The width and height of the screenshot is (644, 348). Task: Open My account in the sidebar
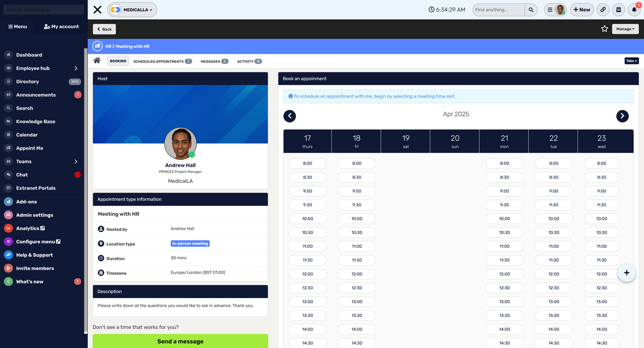coord(61,27)
